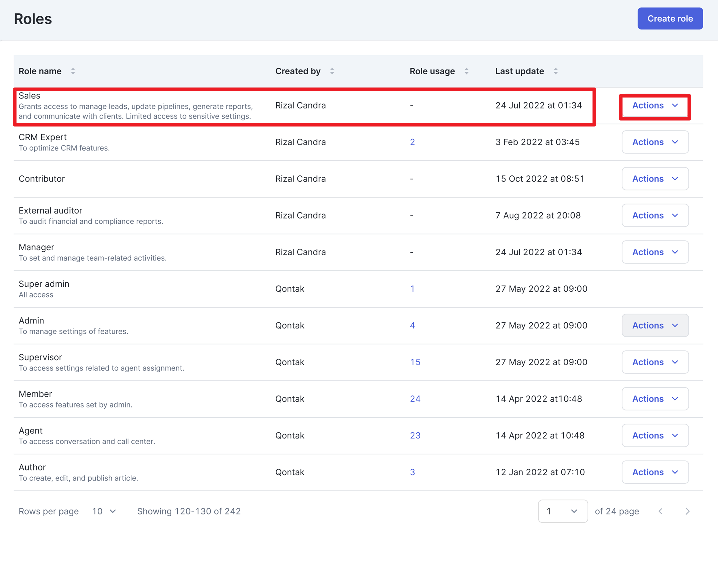This screenshot has width=718, height=588.
Task: Open Role usage count 24 for Member
Action: point(415,399)
